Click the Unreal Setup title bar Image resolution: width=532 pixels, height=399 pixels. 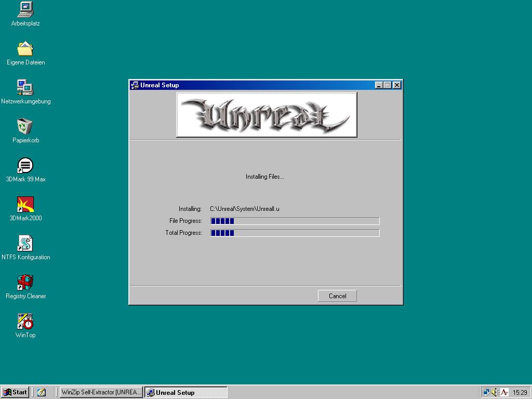point(266,85)
